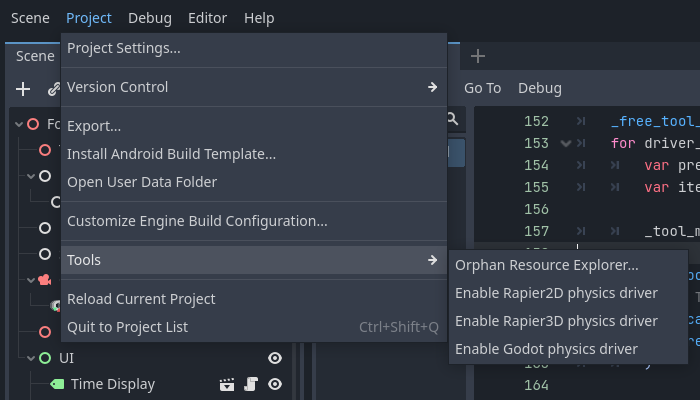Open the Editor menu
The height and width of the screenshot is (400, 700).
pyautogui.click(x=208, y=18)
